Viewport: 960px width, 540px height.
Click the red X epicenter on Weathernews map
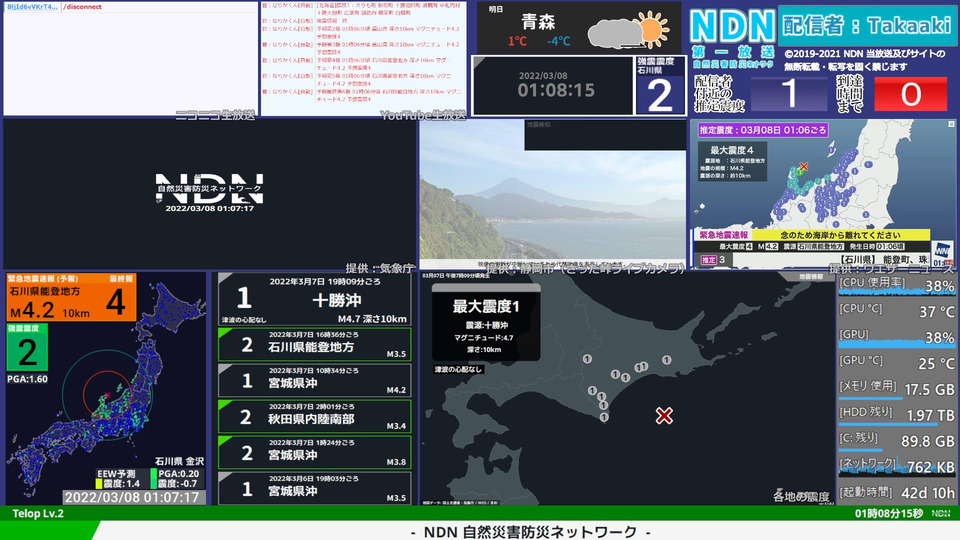point(804,167)
